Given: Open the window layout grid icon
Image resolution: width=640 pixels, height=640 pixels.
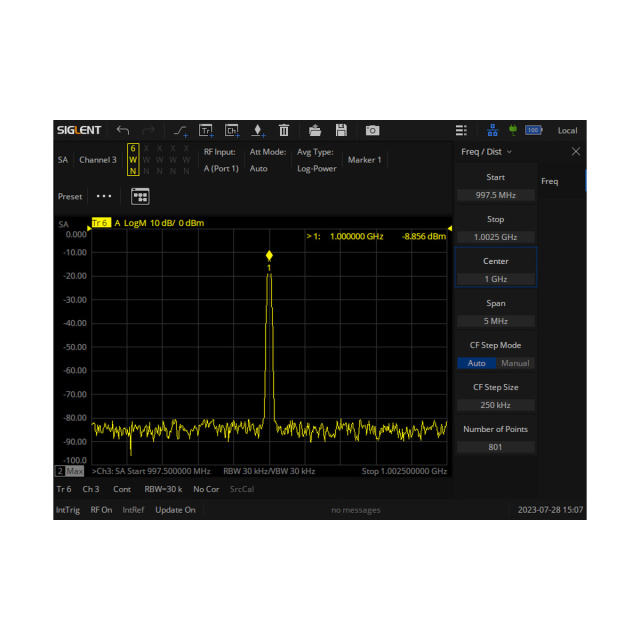Looking at the screenshot, I should [x=140, y=197].
